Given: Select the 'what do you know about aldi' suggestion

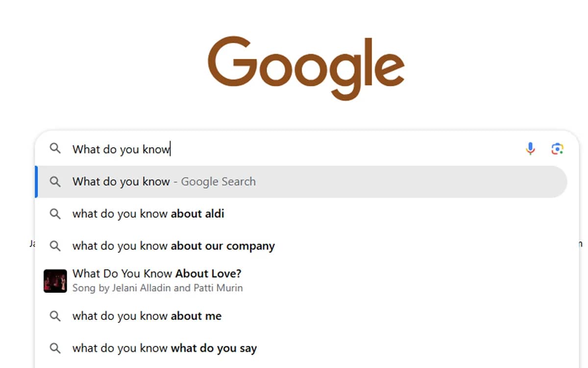Looking at the screenshot, I should [148, 214].
